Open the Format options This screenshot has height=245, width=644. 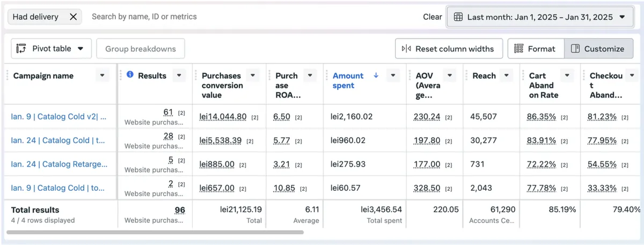tap(536, 49)
